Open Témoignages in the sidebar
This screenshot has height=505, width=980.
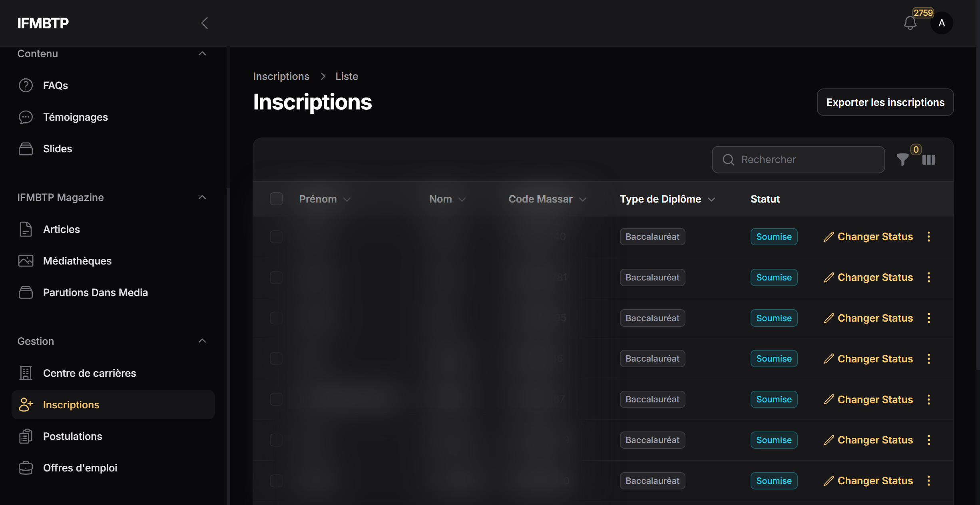click(113, 117)
